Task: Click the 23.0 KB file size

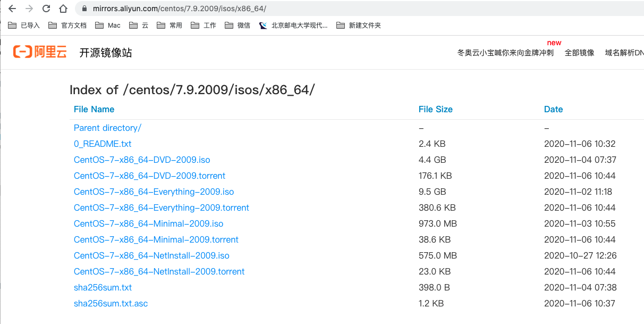Action: pyautogui.click(x=435, y=271)
